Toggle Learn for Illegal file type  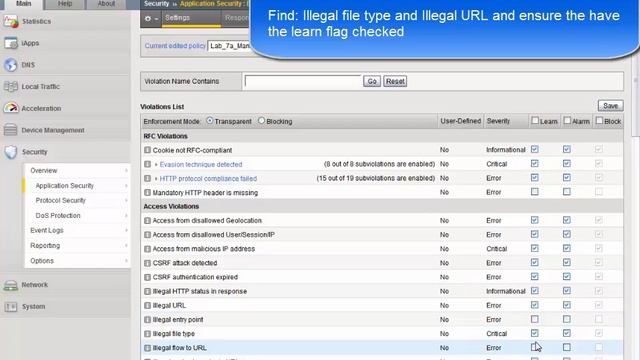click(x=535, y=333)
